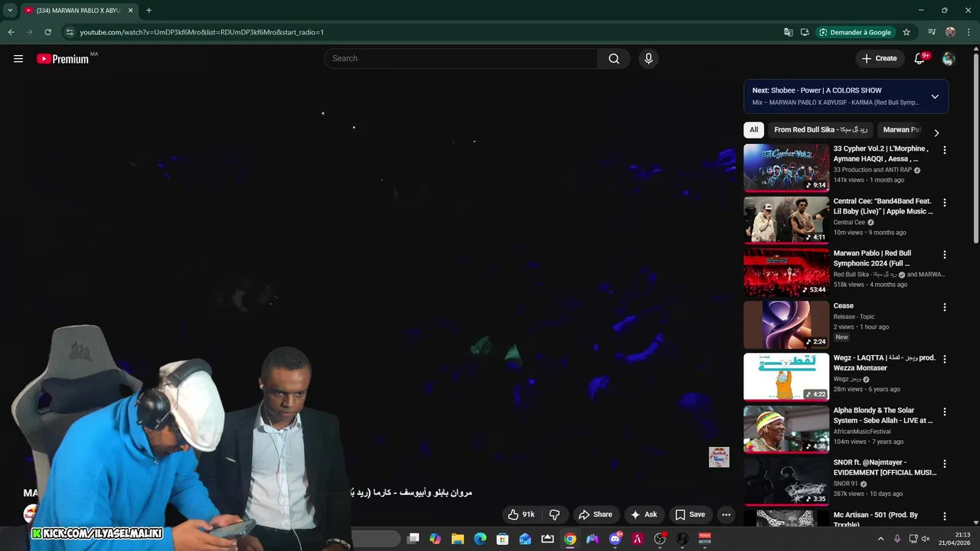Open Chrome profile avatar
Screen dimensions: 980x551
pyautogui.click(x=950, y=32)
